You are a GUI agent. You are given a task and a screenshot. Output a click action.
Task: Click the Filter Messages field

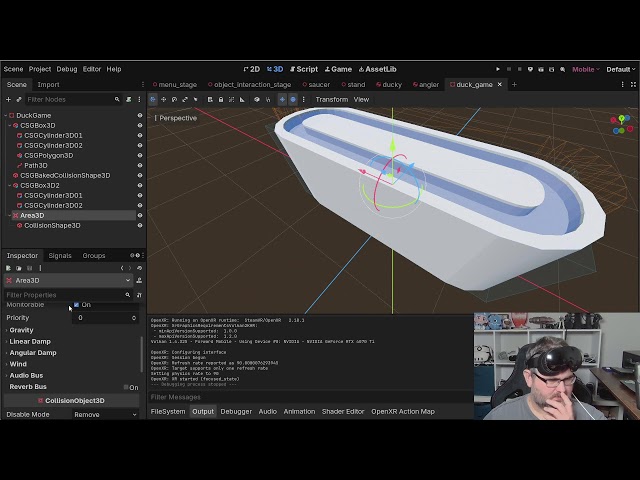tap(310, 397)
